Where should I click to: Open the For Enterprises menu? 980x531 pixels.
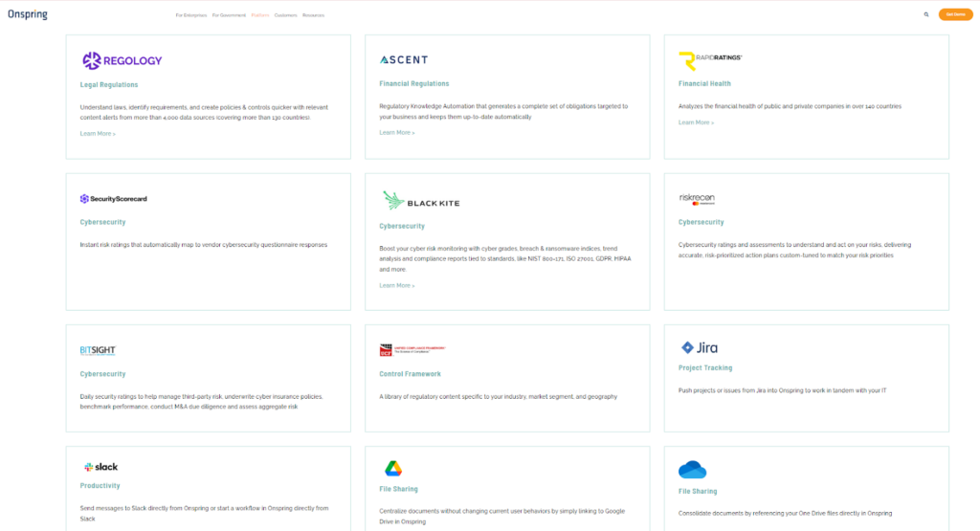[x=191, y=15]
